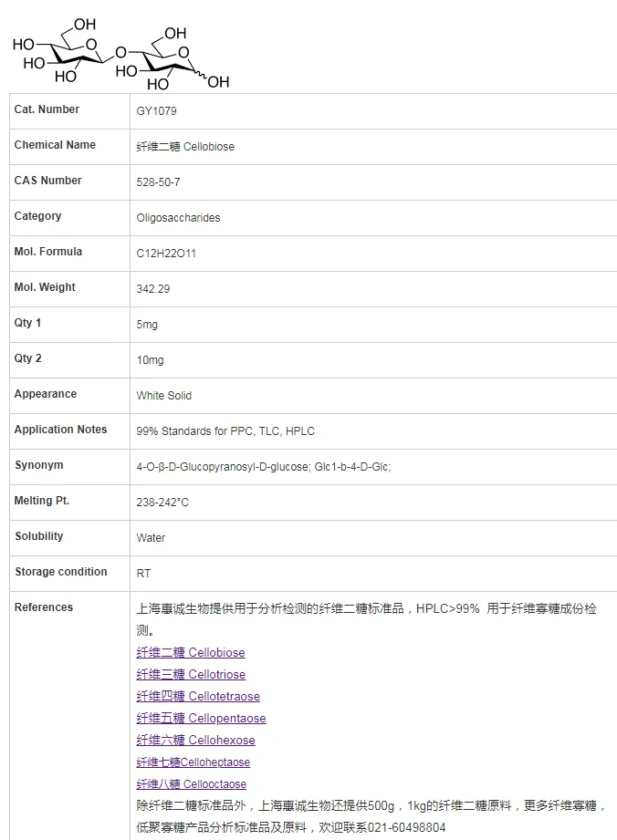
Task: Open the 纤维五糖 Cellopentaose link
Action: (201, 719)
